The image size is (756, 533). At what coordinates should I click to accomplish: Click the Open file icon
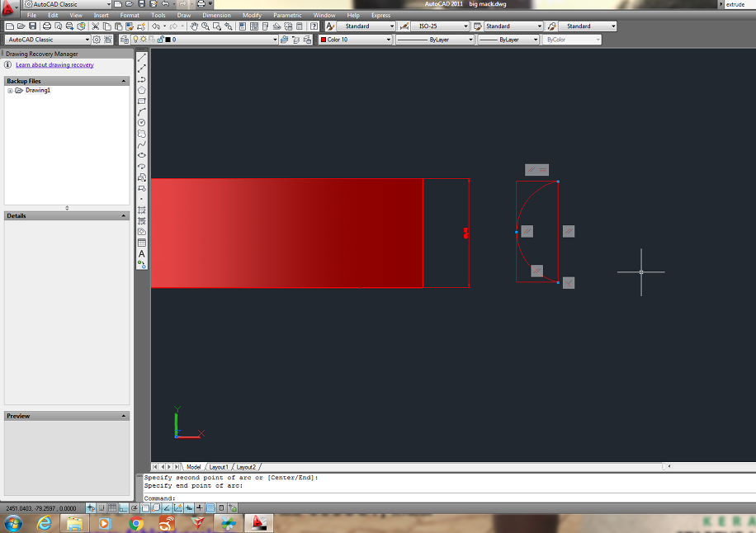click(x=21, y=26)
